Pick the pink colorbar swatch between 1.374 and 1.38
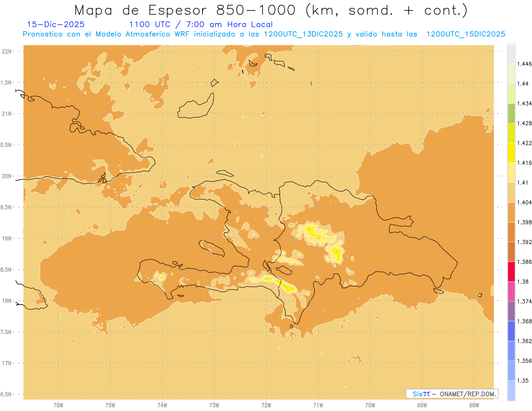This screenshot has height=411, width=532. point(511,291)
